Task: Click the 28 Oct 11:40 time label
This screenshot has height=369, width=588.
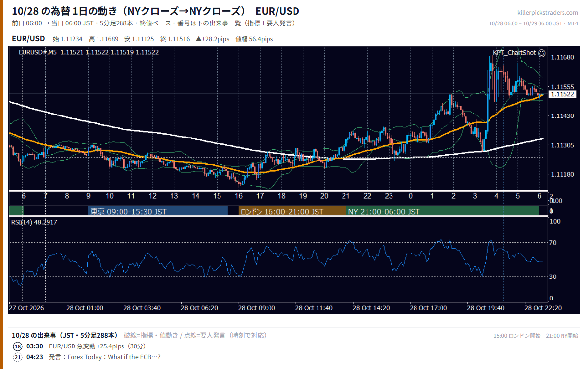Action: 314,308
